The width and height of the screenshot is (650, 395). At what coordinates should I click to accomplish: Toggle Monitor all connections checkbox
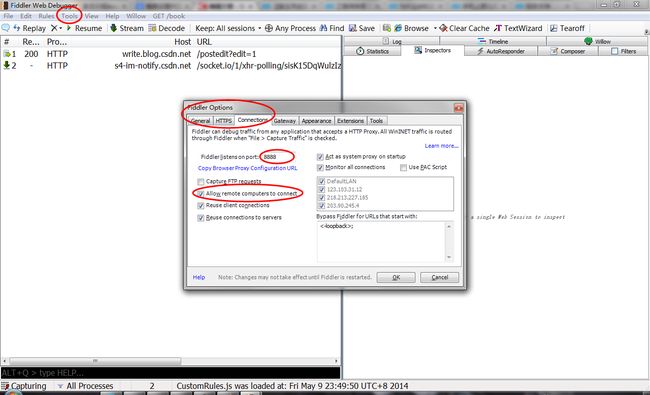[x=320, y=167]
